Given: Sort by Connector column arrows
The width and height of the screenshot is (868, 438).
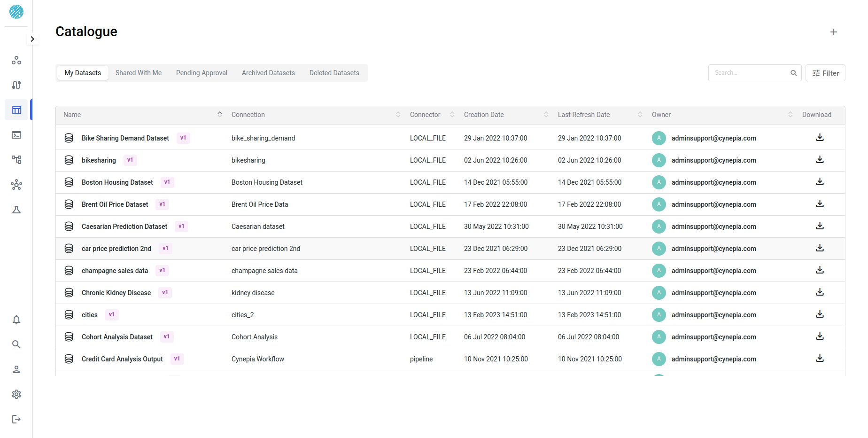Looking at the screenshot, I should [x=452, y=114].
